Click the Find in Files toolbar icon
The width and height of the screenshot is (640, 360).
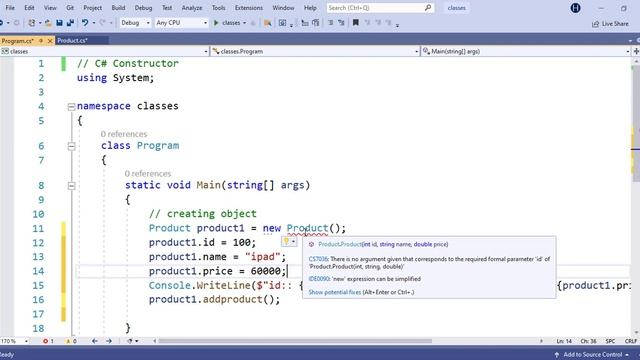(267, 23)
